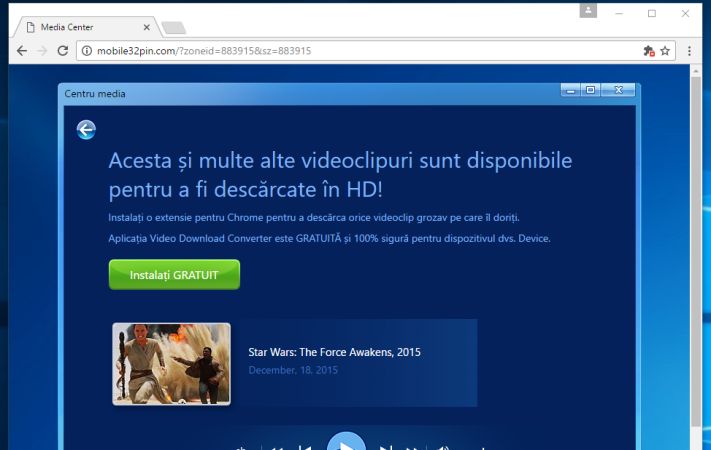Click the page vertical scrollbar thumb

pyautogui.click(x=696, y=252)
